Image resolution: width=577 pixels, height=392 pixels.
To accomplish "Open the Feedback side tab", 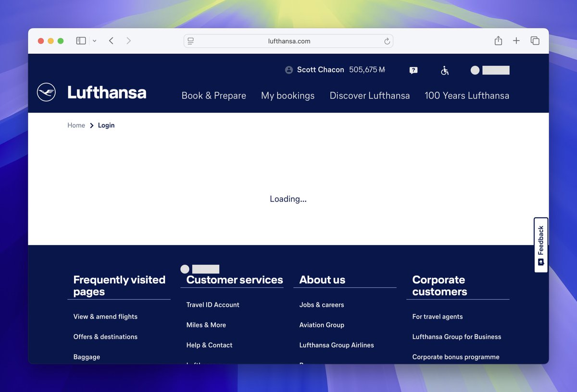I will [541, 245].
